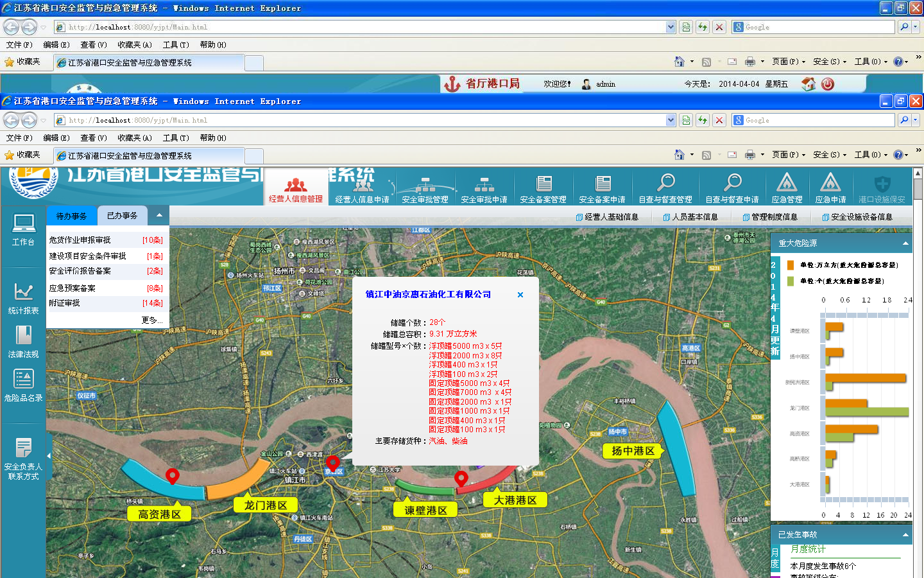Viewport: 924px width, 578px height.
Task: Click the orange legend swatch in chart
Action: point(791,265)
